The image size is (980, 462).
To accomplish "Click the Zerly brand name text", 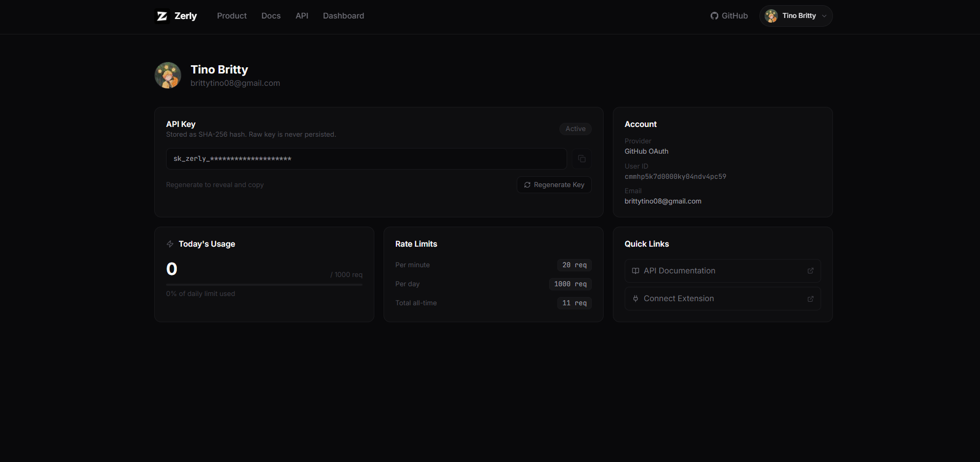I will click(x=186, y=16).
